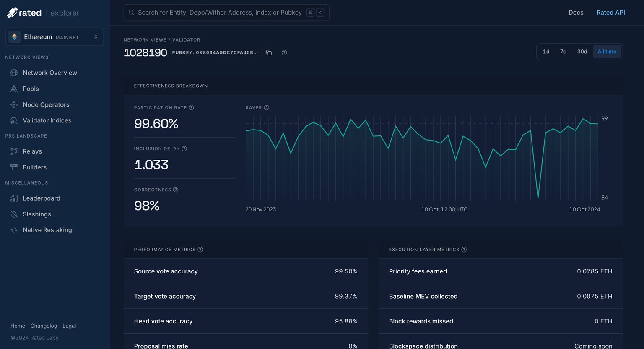Go to Pools view
The image size is (644, 349).
coord(31,89)
